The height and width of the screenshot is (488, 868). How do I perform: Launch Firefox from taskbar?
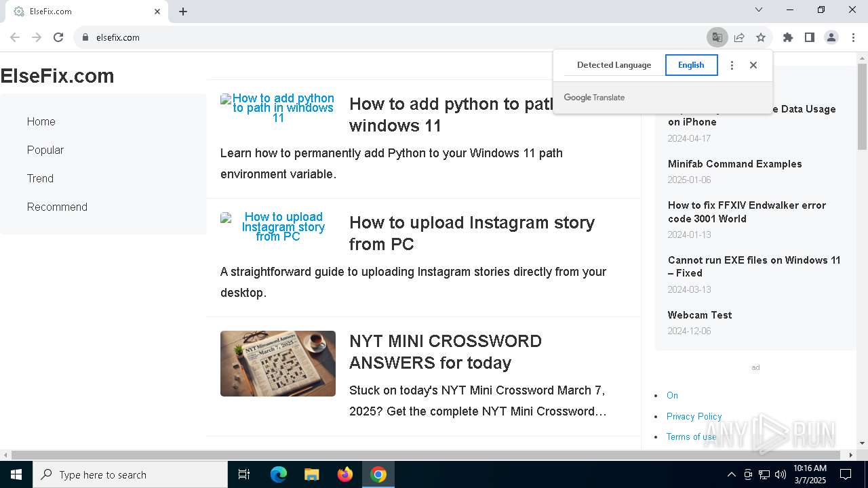[x=345, y=474]
